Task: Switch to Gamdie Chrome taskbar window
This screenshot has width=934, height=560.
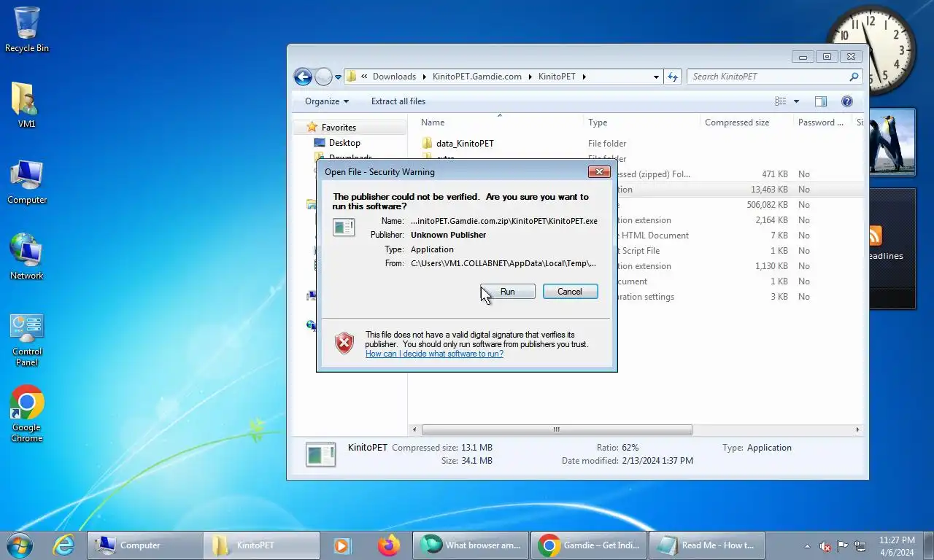Action: (590, 545)
